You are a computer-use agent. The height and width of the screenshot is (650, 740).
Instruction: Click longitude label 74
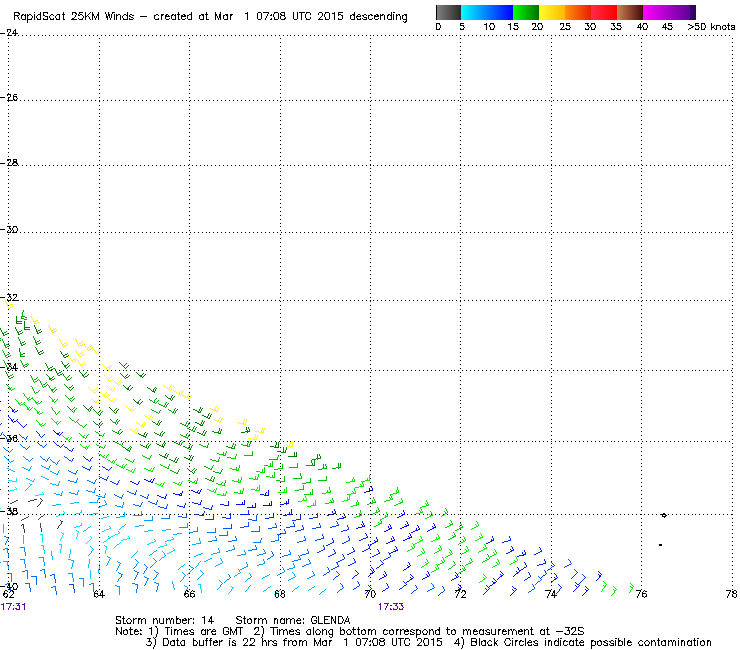pyautogui.click(x=551, y=594)
